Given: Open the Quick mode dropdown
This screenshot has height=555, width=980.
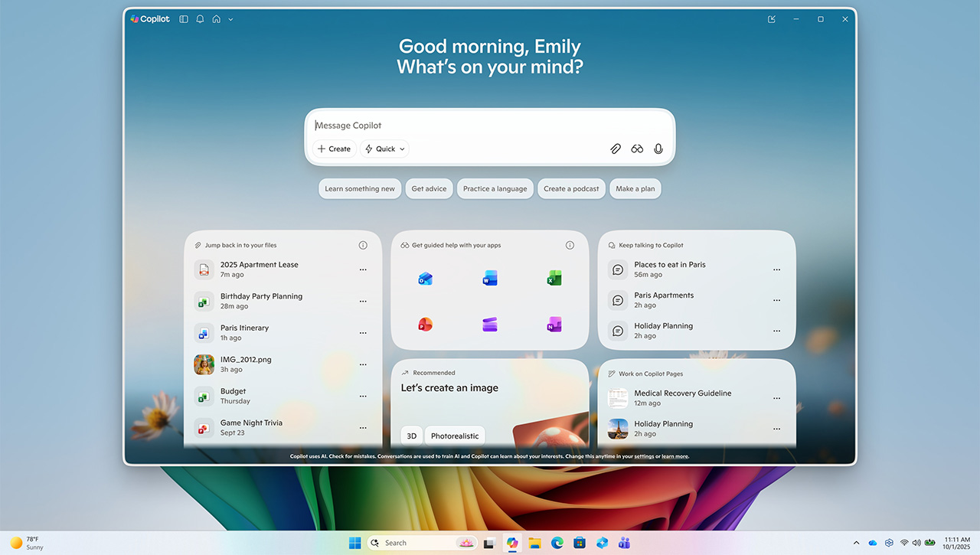Looking at the screenshot, I should (x=384, y=149).
